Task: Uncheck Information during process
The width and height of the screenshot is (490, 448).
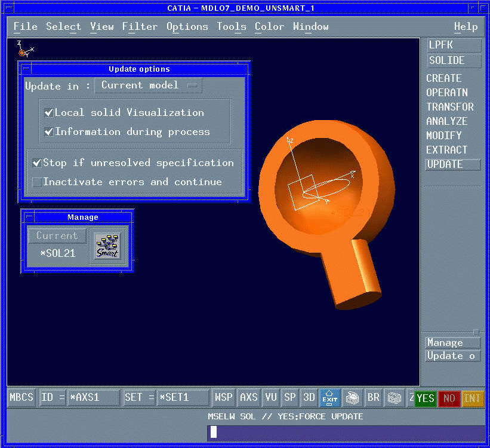Action: click(49, 131)
